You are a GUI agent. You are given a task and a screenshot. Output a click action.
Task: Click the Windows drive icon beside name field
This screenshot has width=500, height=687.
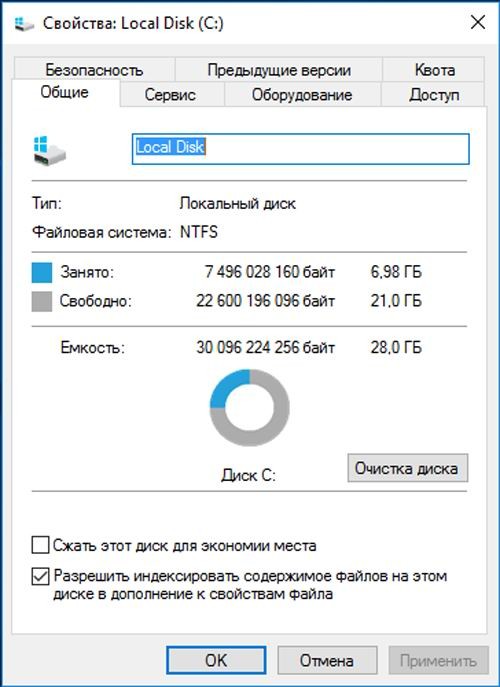coord(50,150)
